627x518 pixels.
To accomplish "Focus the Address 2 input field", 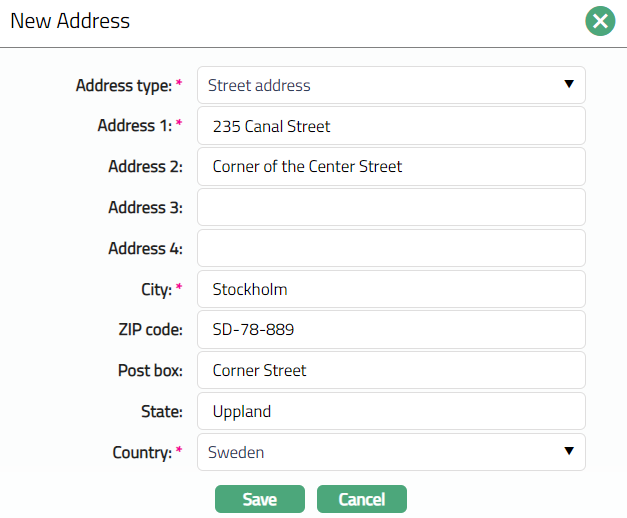I will 391,167.
